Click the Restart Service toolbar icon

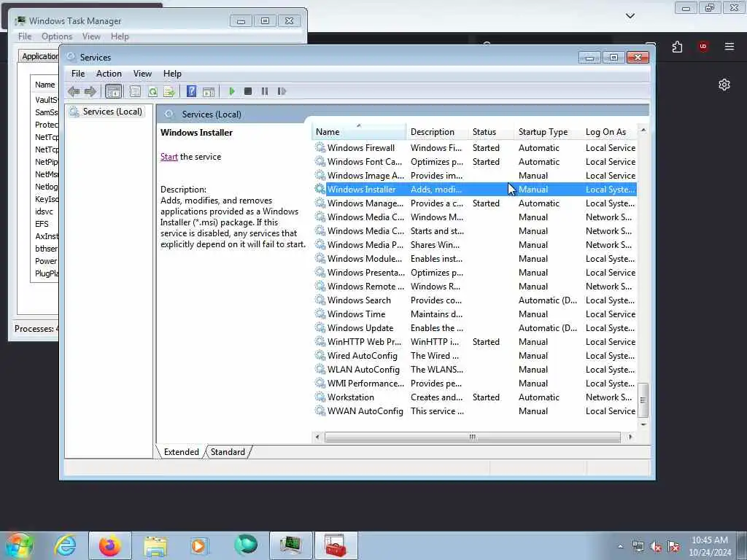pos(282,91)
